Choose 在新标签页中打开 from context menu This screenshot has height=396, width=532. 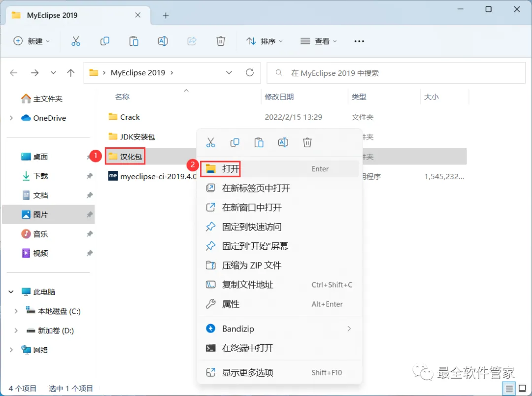[279, 188]
